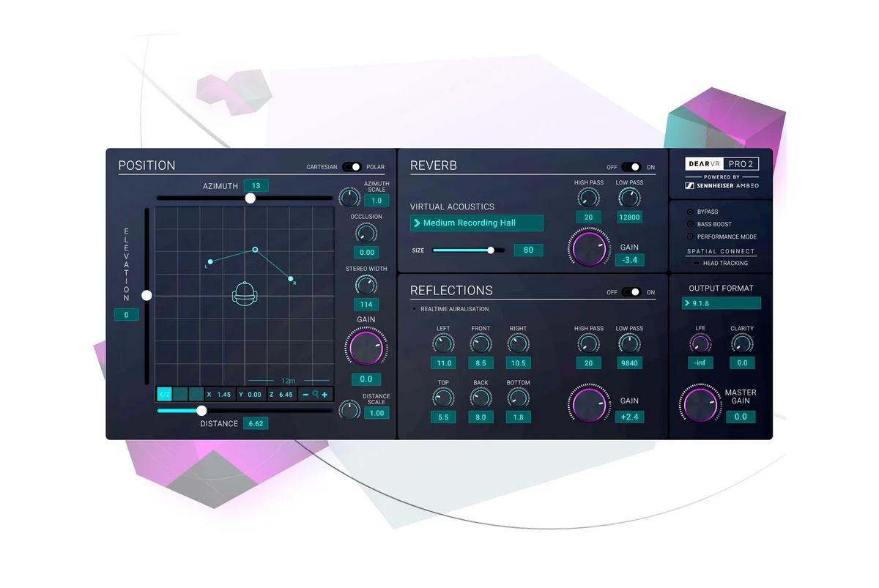Click the Reflections Right knob
This screenshot has width=879, height=588.
[518, 343]
